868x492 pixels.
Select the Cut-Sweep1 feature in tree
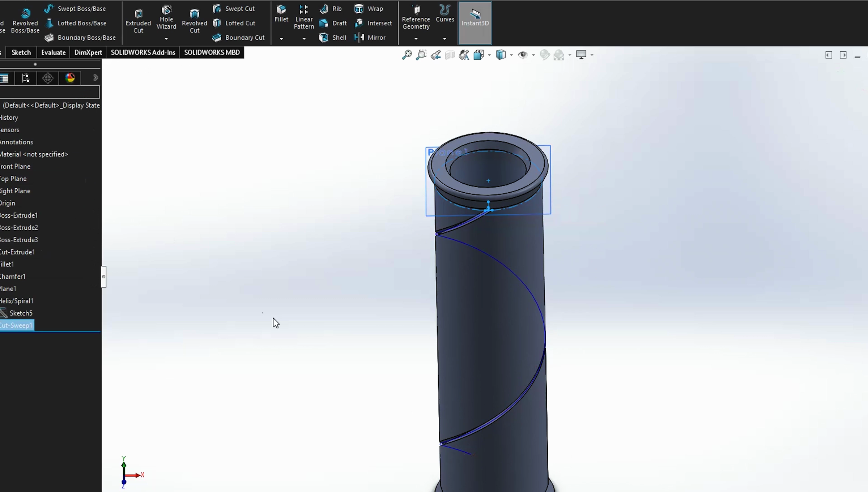pos(16,325)
